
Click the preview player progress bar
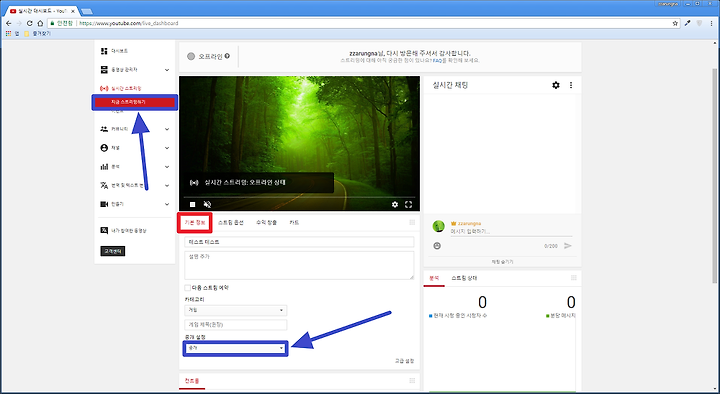pos(299,197)
